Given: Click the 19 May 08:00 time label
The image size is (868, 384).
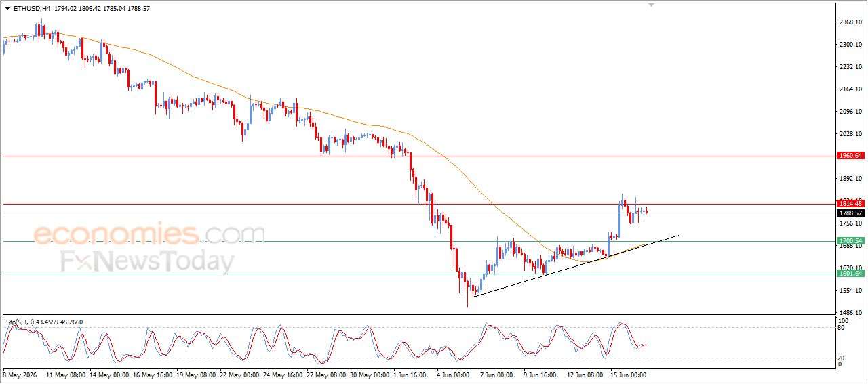Looking at the screenshot, I should pyautogui.click(x=197, y=375).
